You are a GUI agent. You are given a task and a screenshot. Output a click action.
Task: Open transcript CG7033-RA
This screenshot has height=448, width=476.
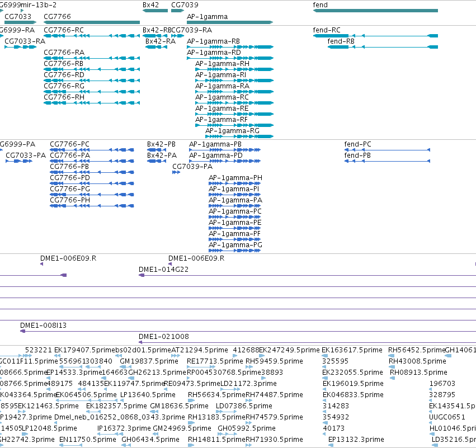25,41
